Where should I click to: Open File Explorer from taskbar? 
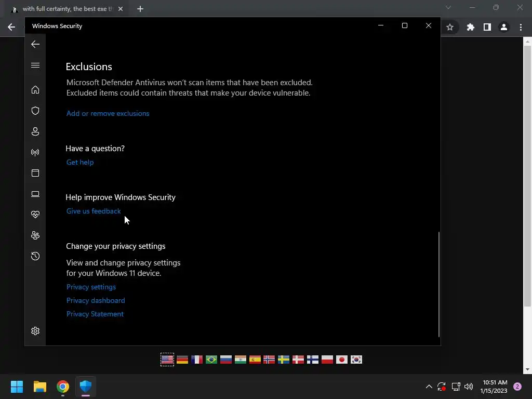(40, 387)
